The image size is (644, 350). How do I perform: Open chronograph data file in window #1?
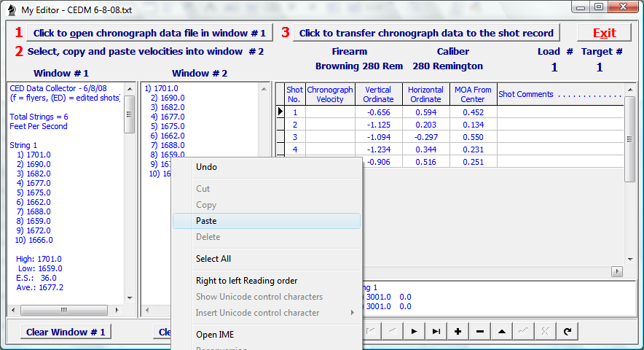pyautogui.click(x=149, y=33)
